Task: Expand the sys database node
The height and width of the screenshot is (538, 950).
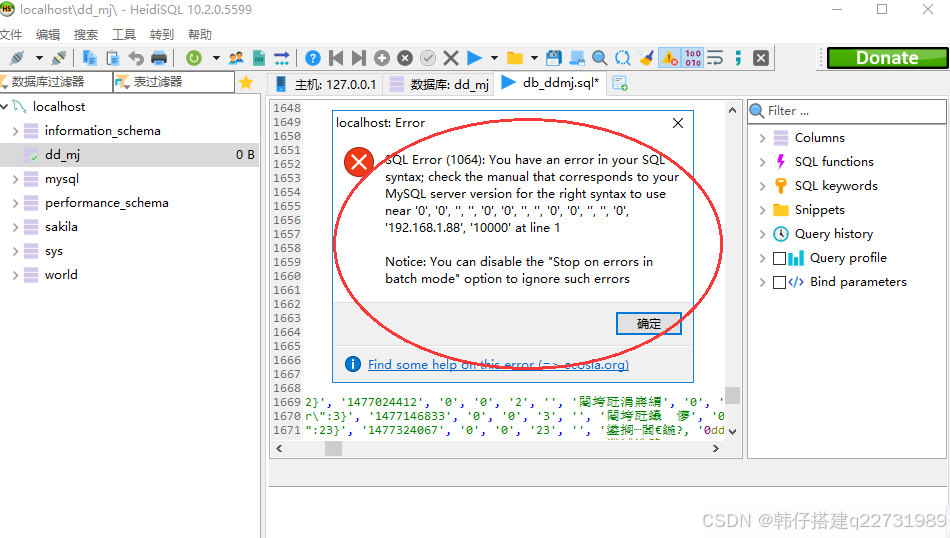Action: pyautogui.click(x=15, y=251)
